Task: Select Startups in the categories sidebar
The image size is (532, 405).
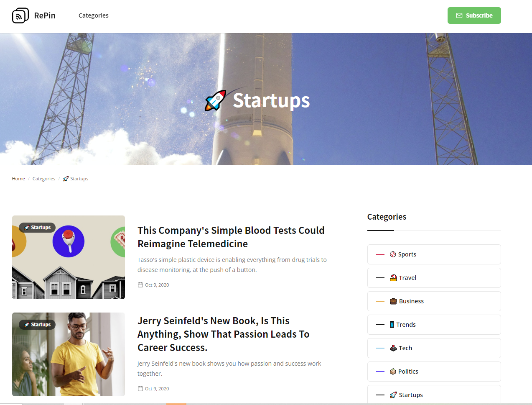Action: 434,395
